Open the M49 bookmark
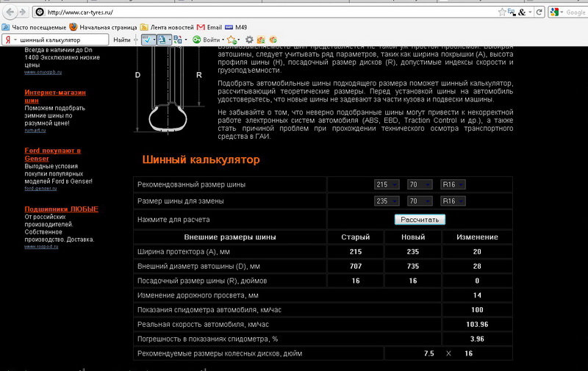588x371 pixels. pyautogui.click(x=236, y=27)
